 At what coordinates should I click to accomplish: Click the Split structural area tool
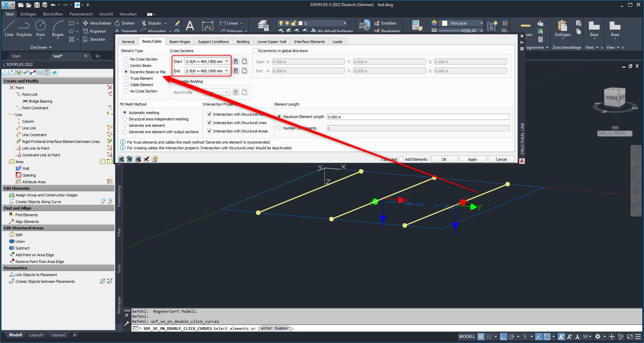pyautogui.click(x=19, y=235)
